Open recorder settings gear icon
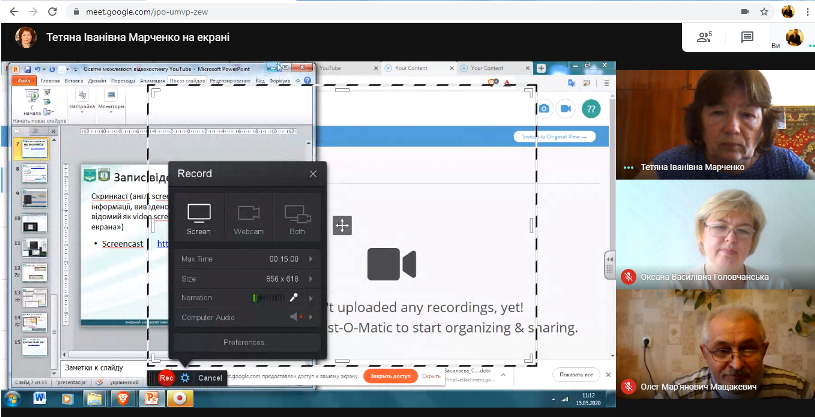The width and height of the screenshot is (815, 417). (185, 379)
